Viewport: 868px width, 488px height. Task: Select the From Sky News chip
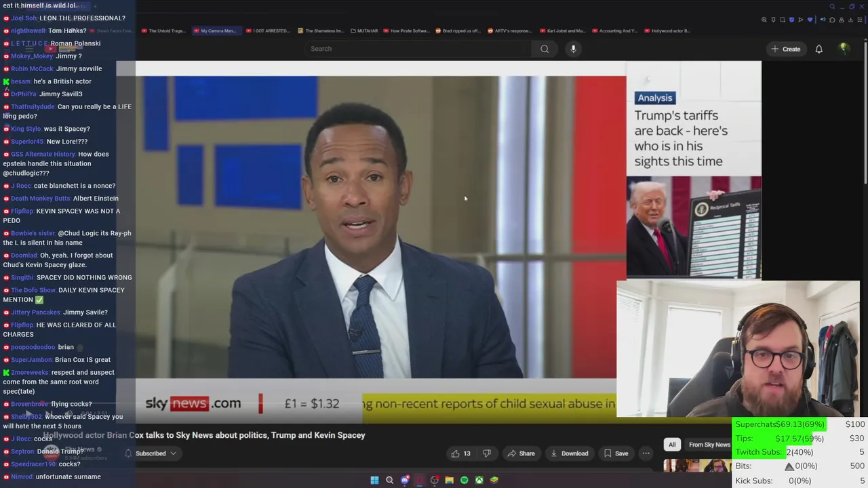tap(709, 445)
